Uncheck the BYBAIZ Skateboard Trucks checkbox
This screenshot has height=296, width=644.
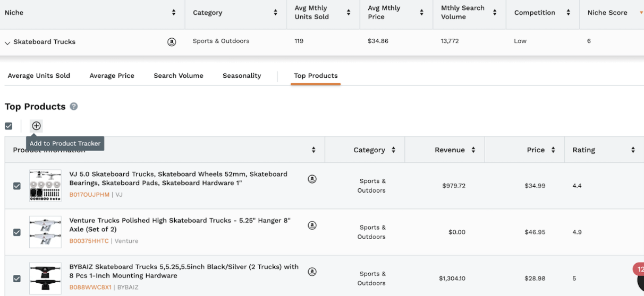tap(17, 278)
